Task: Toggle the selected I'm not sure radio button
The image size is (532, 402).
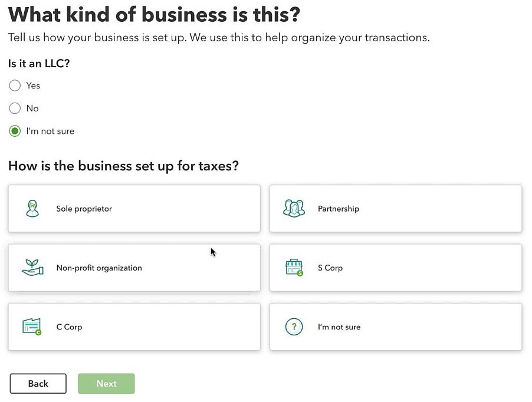Action: (15, 131)
